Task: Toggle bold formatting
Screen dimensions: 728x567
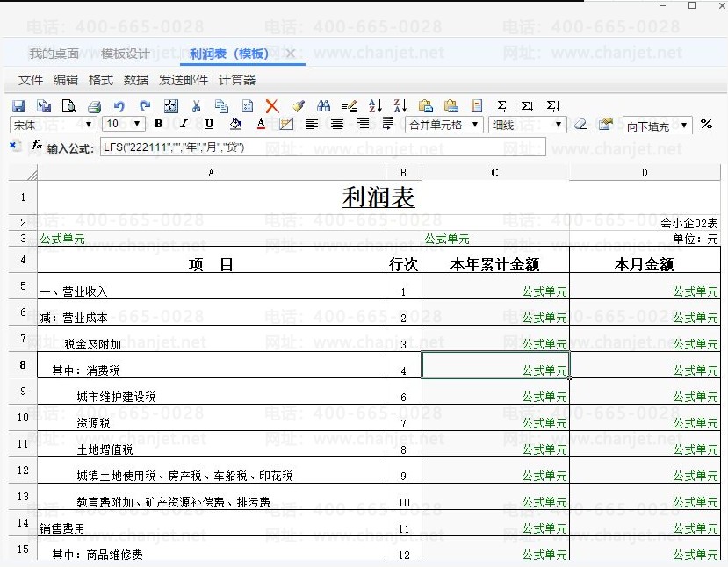Action: (159, 125)
